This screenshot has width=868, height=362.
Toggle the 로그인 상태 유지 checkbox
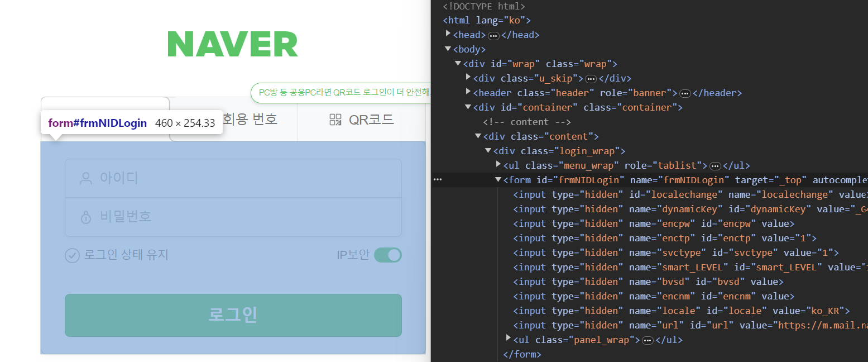pyautogui.click(x=73, y=255)
